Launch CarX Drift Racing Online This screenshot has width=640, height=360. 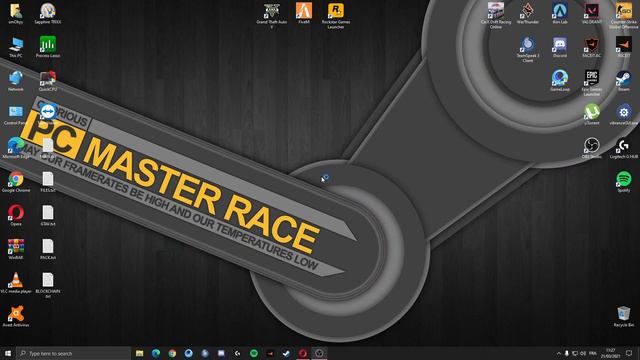pyautogui.click(x=496, y=16)
